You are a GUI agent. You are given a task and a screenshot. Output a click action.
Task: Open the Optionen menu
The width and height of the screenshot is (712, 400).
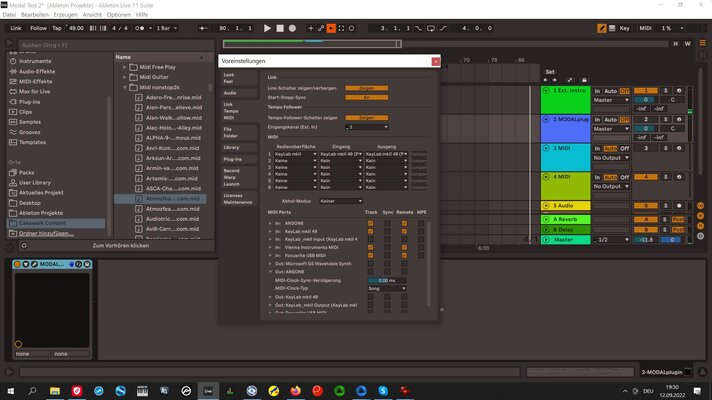tap(119, 15)
